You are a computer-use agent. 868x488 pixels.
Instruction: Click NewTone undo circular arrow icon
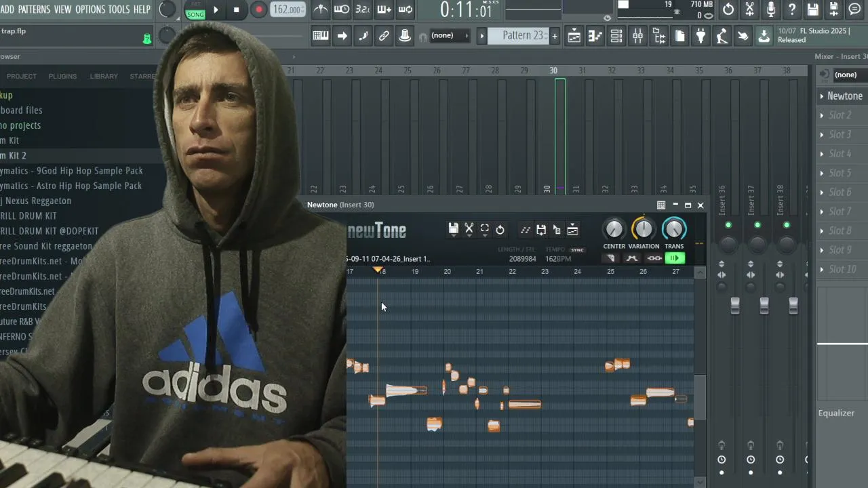tap(500, 230)
